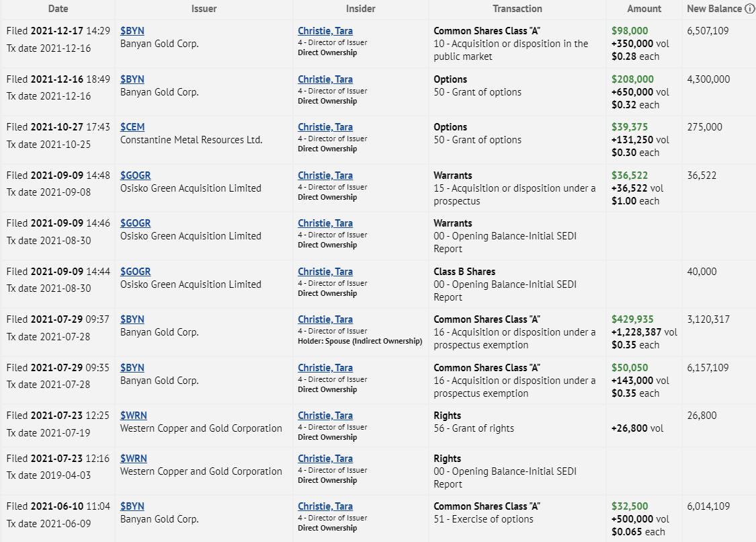This screenshot has width=756, height=542.
Task: Click new balance 6,507,109
Action: [708, 31]
